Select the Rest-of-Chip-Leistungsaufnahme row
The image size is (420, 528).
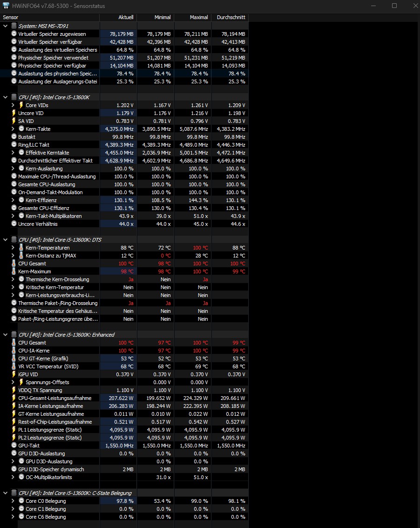pos(124,422)
